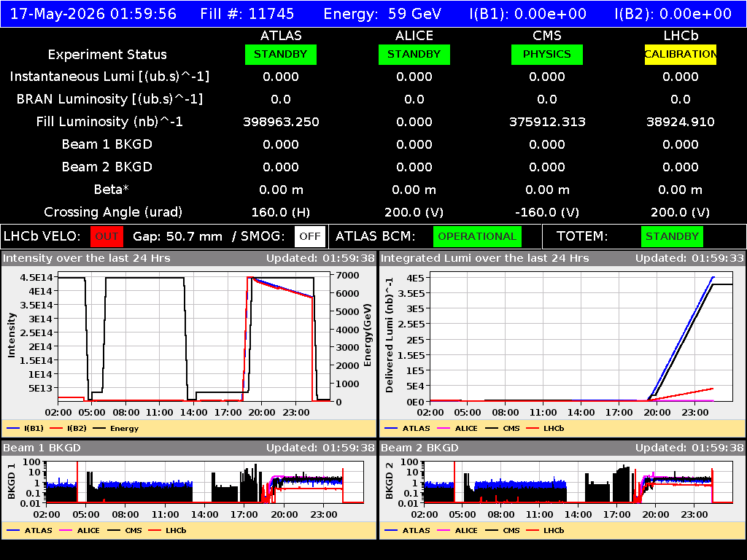Screen dimensions: 747x560
Task: Click the Energy legend entry
Action: (x=116, y=429)
